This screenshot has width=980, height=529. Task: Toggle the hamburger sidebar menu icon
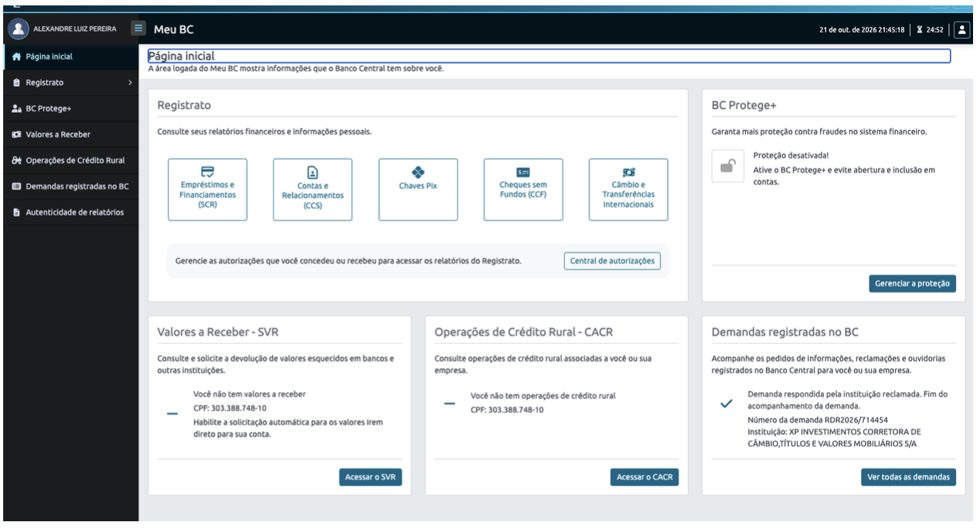(x=138, y=29)
